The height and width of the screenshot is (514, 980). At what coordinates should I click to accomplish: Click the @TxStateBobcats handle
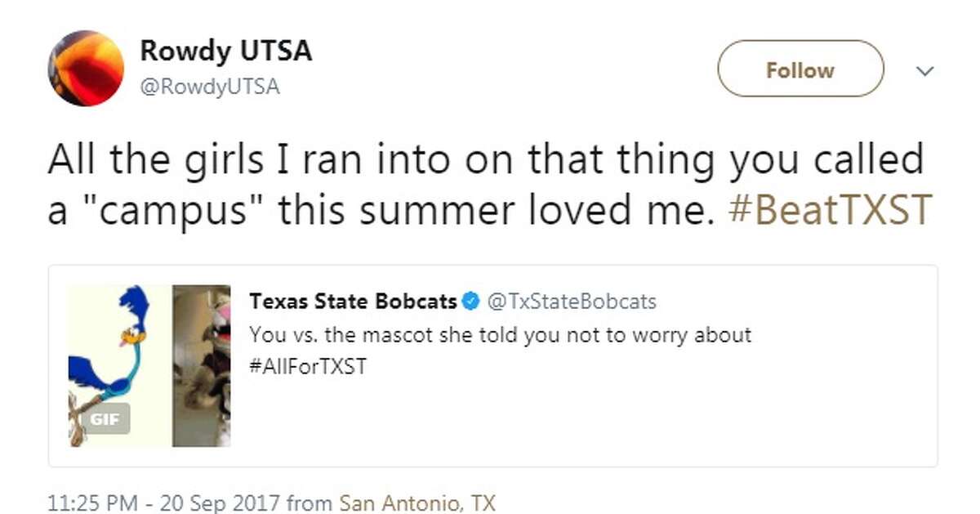pos(572,301)
